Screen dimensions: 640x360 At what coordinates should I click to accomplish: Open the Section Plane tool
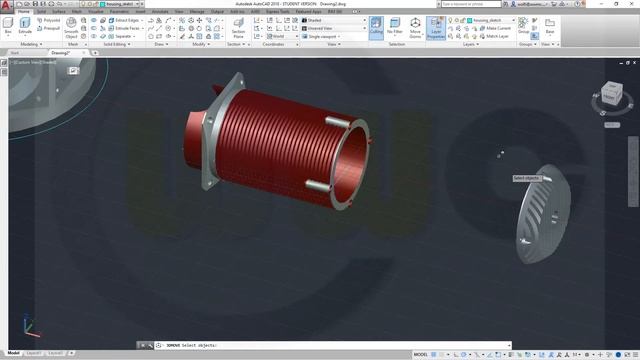238,28
